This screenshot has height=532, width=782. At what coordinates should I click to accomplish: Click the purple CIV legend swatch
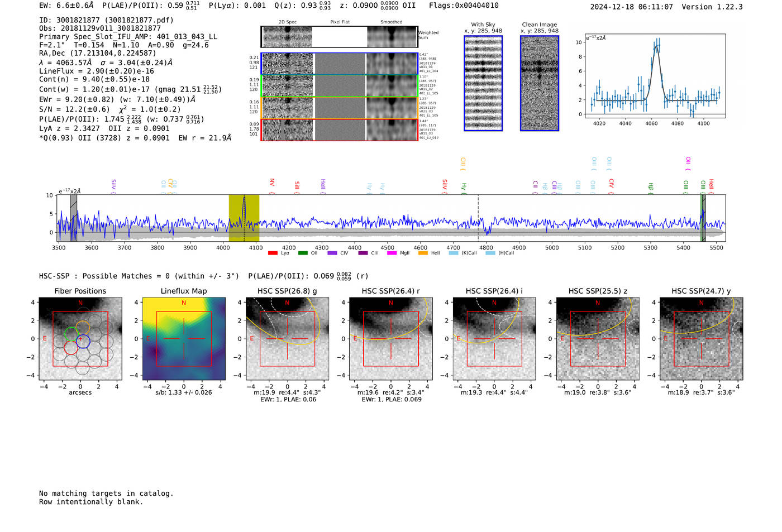[332, 253]
